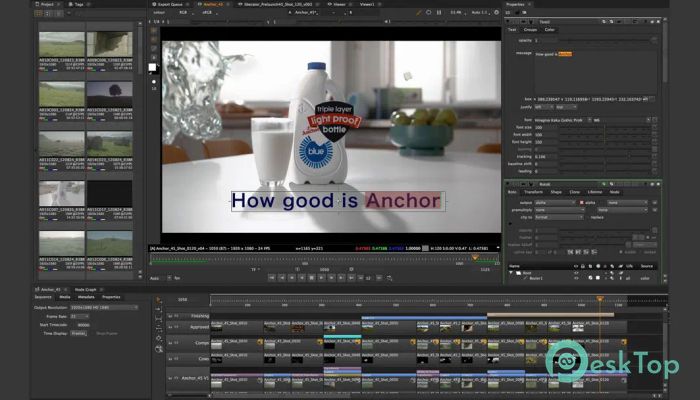Open the Roto output alpha dropdown
Viewport: 700px width, 400px height.
pos(555,203)
